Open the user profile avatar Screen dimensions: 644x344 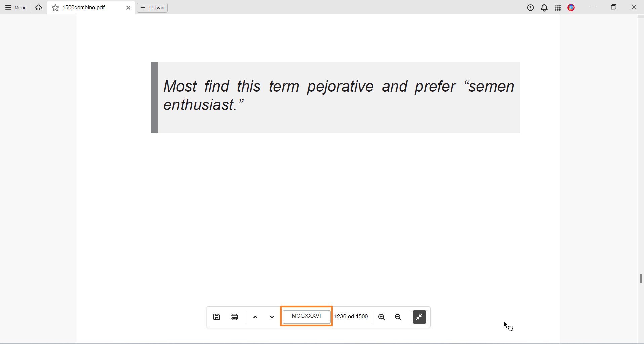tap(571, 8)
